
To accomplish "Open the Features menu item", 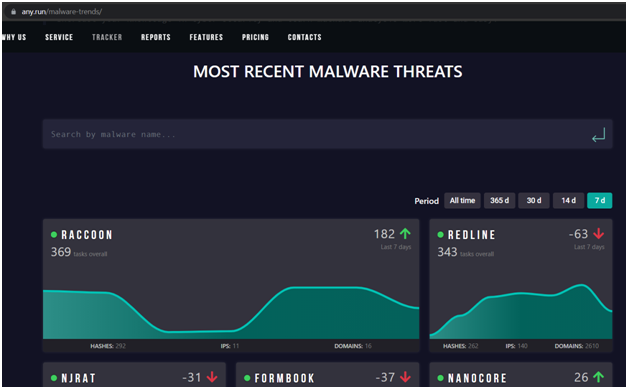I will (206, 37).
